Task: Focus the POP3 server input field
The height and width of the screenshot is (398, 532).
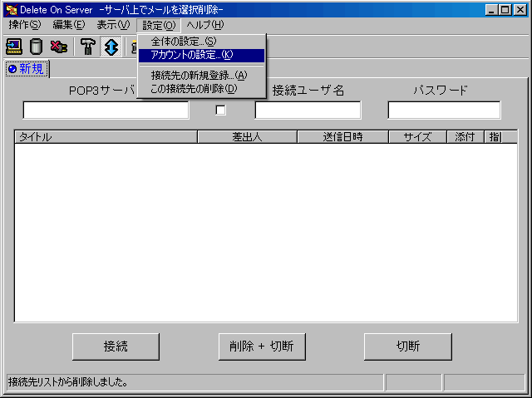Action: [106, 111]
